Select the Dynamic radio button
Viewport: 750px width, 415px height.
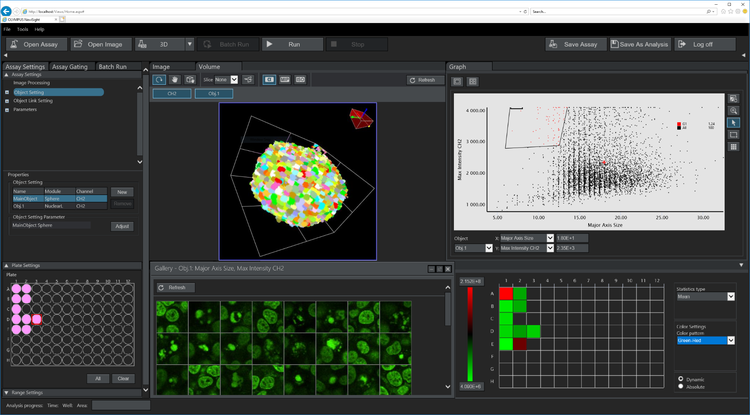(x=681, y=378)
